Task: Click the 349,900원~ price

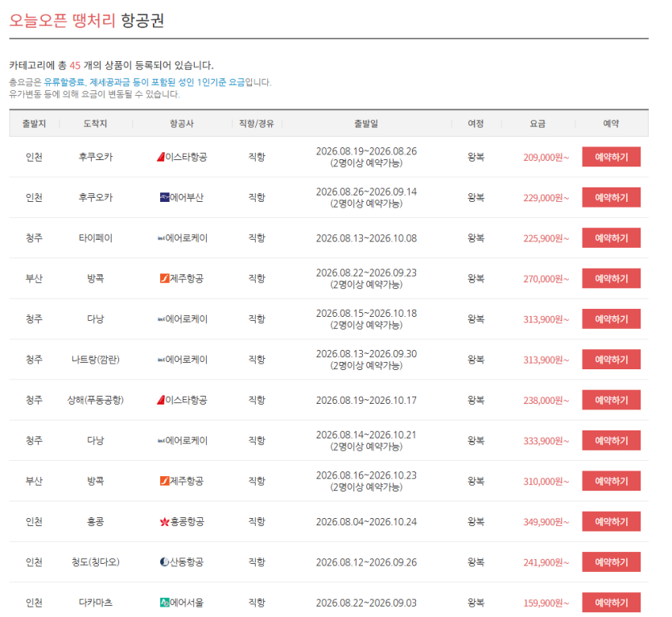Action: (x=546, y=522)
